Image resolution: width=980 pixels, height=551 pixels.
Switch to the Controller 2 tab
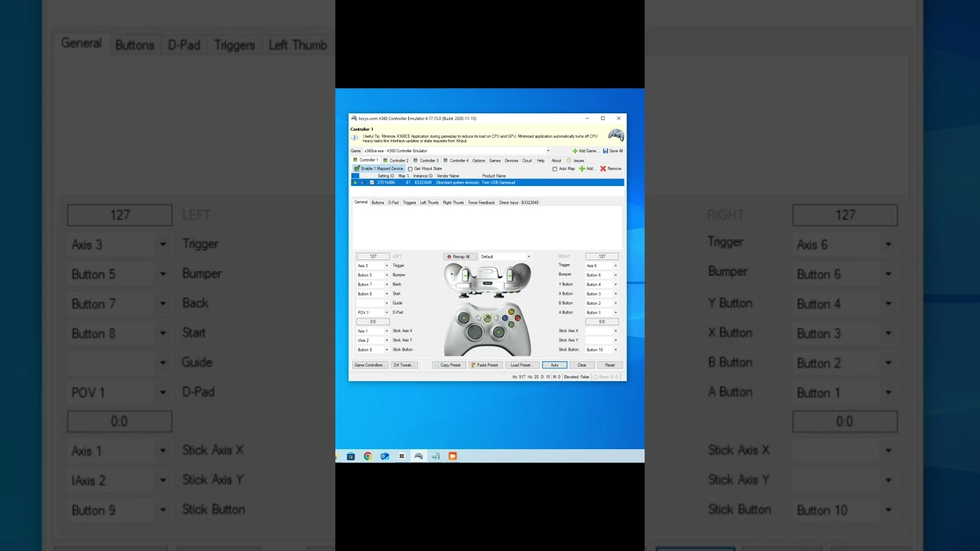click(x=397, y=161)
